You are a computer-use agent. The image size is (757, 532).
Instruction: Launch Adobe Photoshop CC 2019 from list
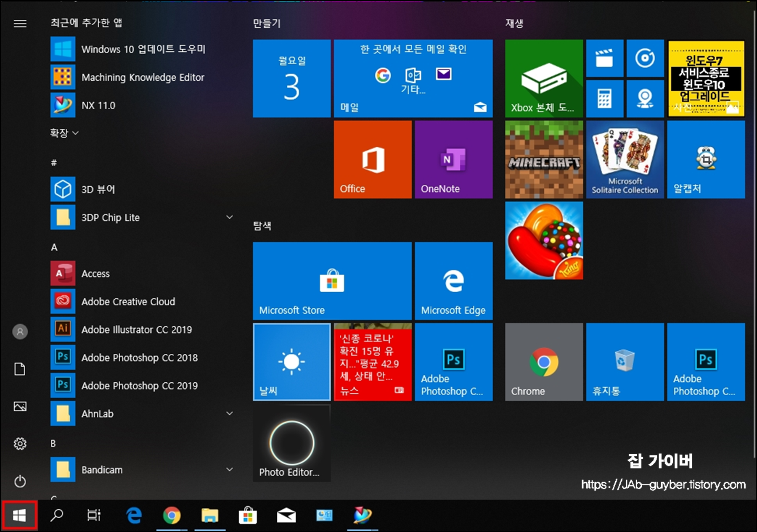pos(143,386)
